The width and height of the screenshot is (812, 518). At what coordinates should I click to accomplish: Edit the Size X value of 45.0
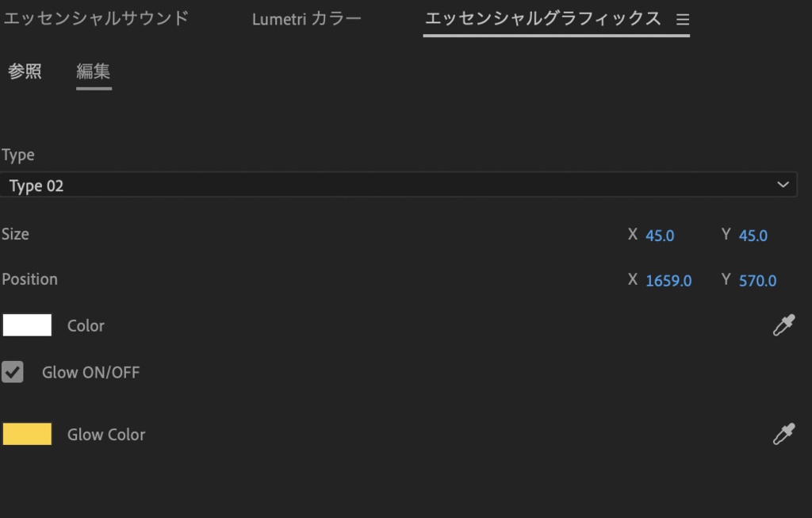pyautogui.click(x=661, y=235)
